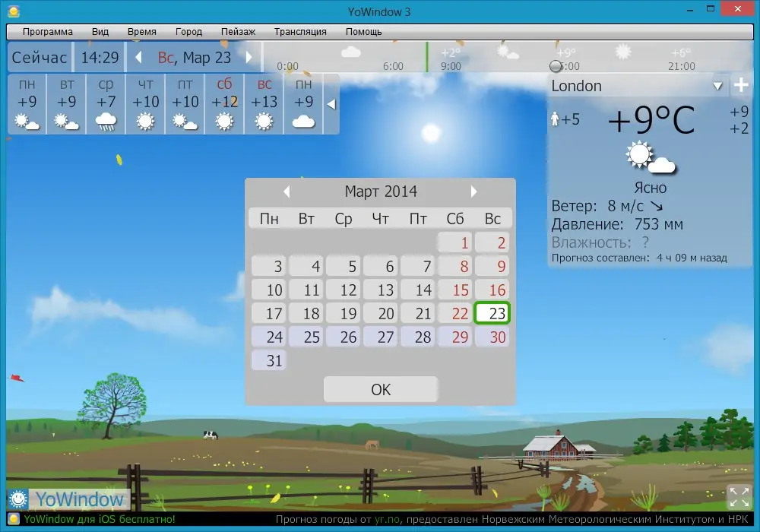Open the Пейзаж menu

click(x=238, y=31)
